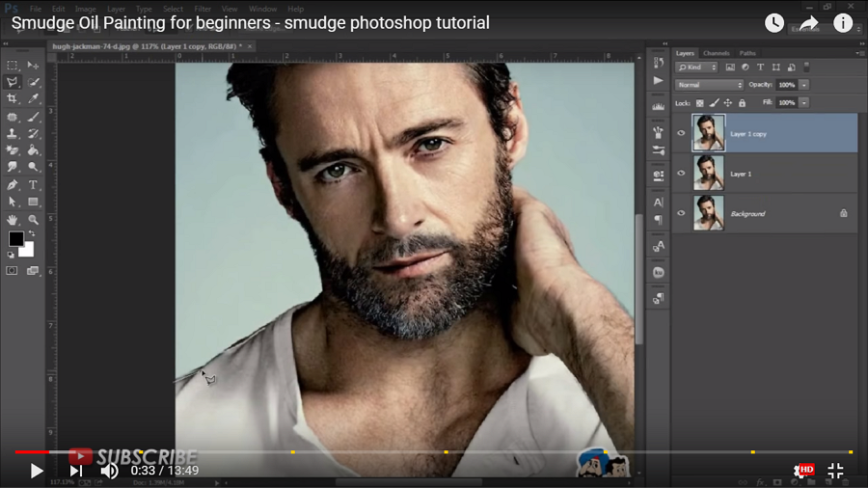
Task: Select the Crop tool
Action: [x=12, y=99]
